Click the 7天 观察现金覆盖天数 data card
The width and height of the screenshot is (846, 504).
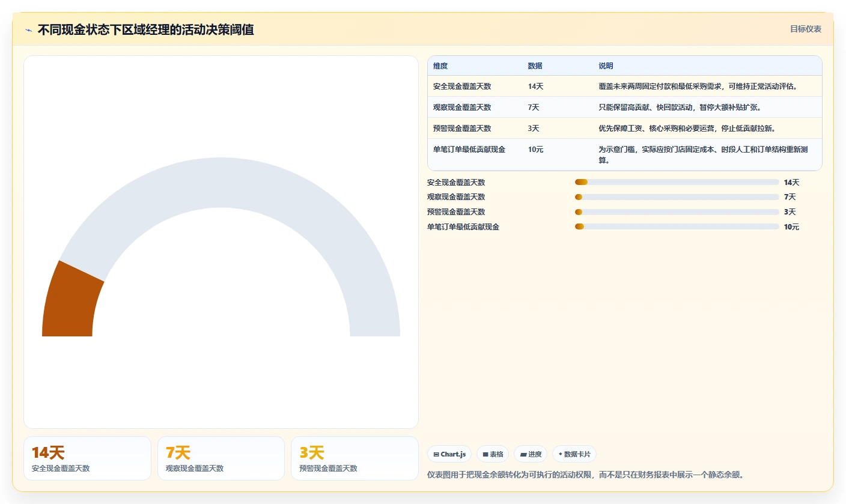[x=221, y=458]
